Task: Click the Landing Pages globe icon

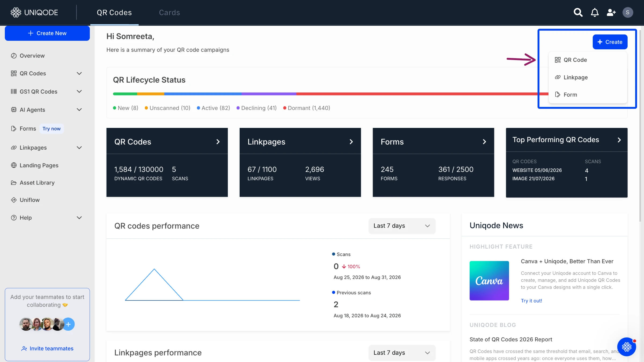Action: click(x=14, y=165)
